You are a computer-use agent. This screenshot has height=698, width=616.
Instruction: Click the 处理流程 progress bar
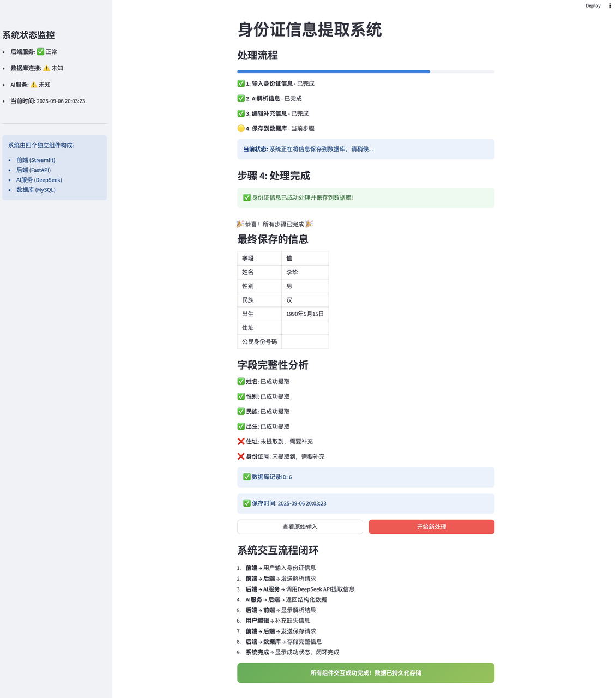[366, 71]
